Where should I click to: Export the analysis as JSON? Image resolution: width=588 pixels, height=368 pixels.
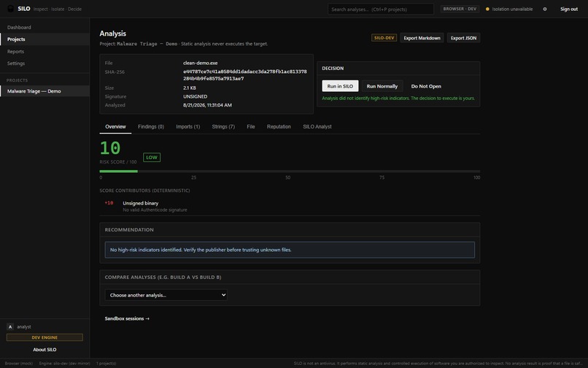pyautogui.click(x=463, y=38)
